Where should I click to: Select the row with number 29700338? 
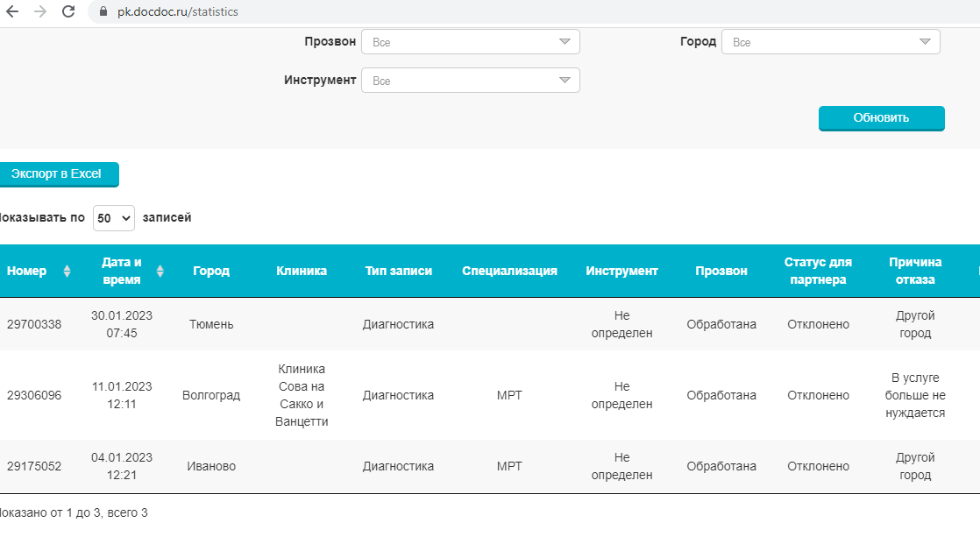(34, 325)
